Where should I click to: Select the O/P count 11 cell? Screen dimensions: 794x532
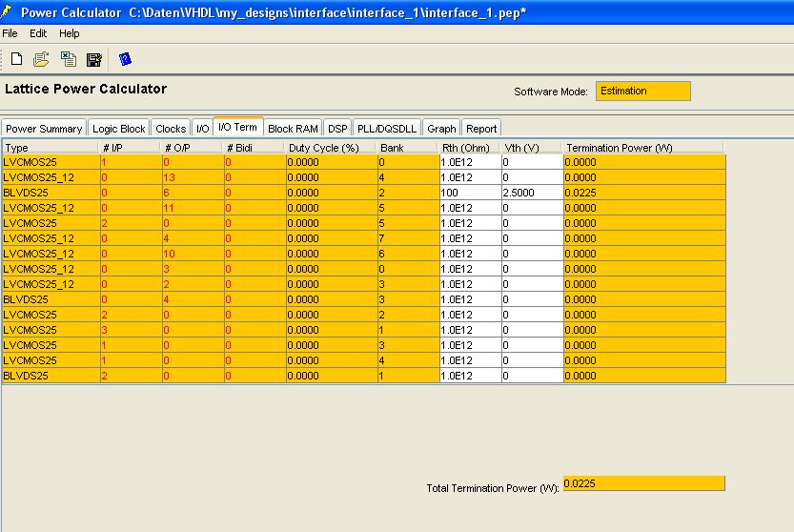pyautogui.click(x=193, y=208)
